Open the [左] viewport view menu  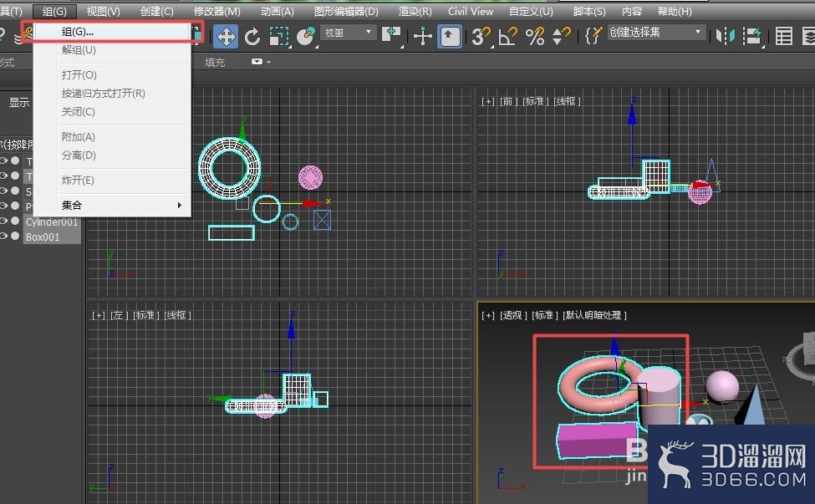click(119, 315)
